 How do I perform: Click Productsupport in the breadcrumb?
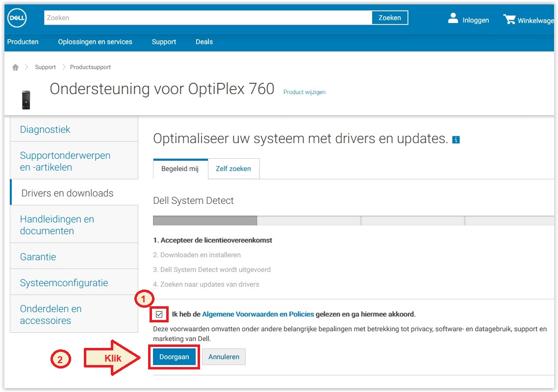90,67
